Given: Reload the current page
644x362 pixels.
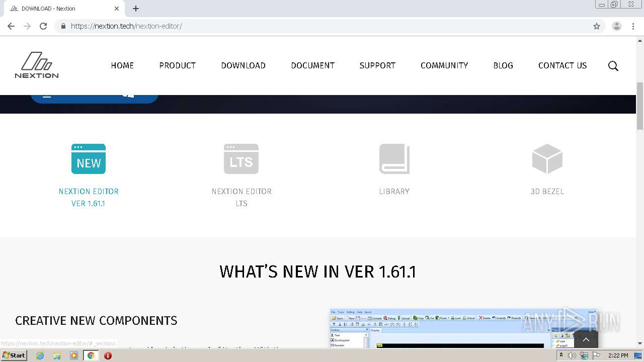Looking at the screenshot, I should [43, 26].
